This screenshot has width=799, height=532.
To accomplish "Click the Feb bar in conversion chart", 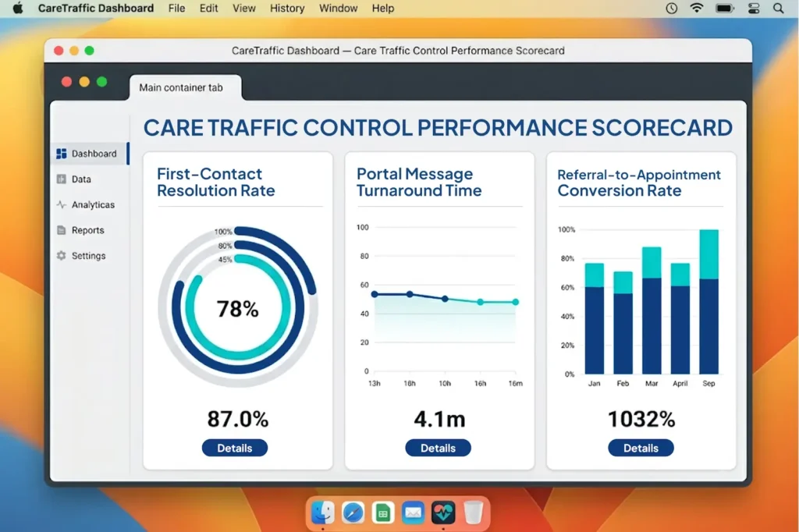I will coord(623,323).
